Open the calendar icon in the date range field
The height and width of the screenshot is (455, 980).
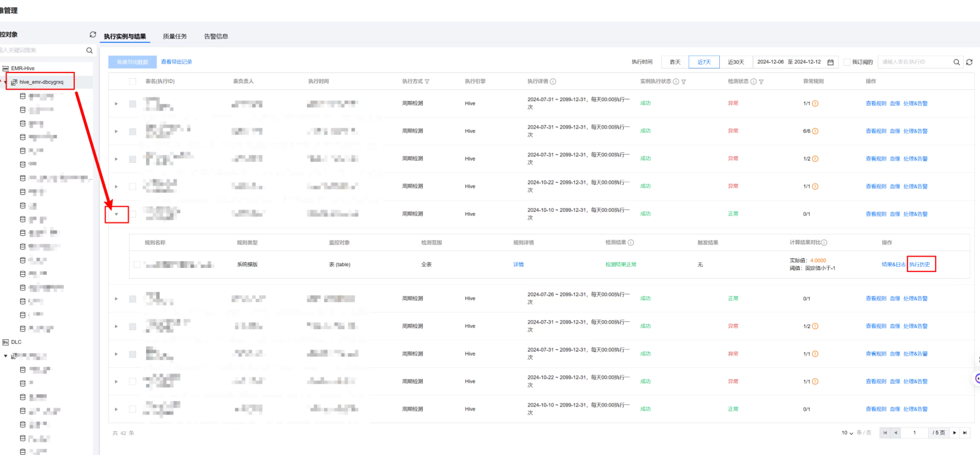point(831,62)
